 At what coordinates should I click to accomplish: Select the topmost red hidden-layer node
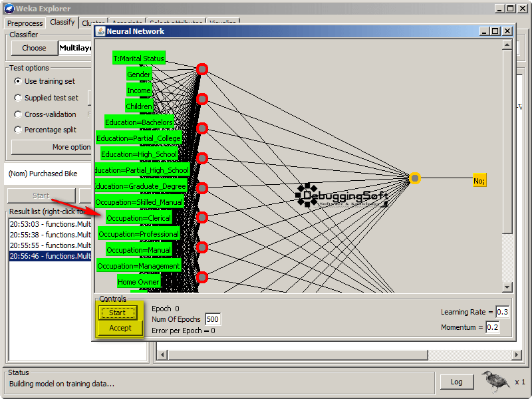202,69
